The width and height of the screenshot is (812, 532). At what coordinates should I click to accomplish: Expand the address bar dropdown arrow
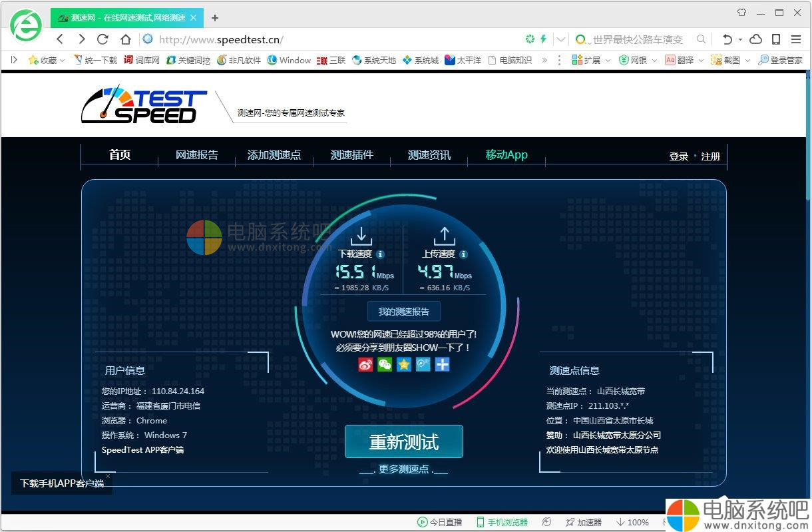pyautogui.click(x=561, y=39)
